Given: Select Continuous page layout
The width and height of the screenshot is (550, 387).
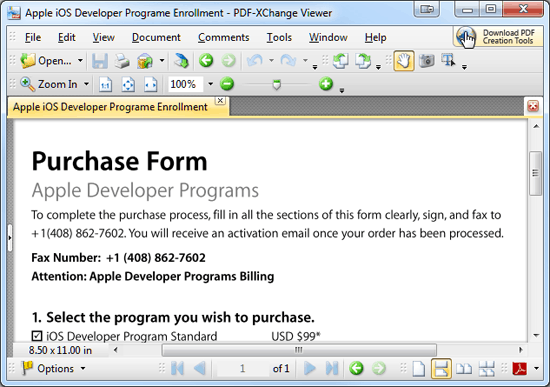Looking at the screenshot, I should click(441, 369).
